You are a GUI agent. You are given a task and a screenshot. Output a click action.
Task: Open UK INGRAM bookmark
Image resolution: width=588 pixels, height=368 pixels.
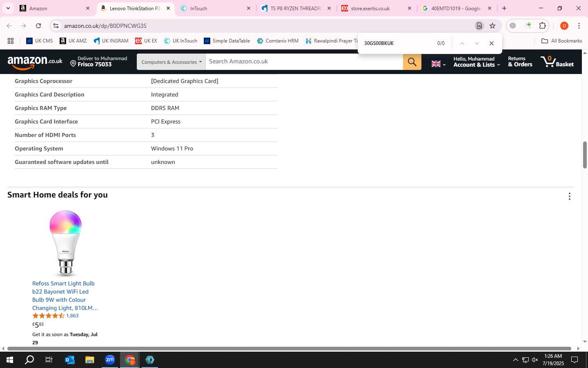[x=111, y=41]
